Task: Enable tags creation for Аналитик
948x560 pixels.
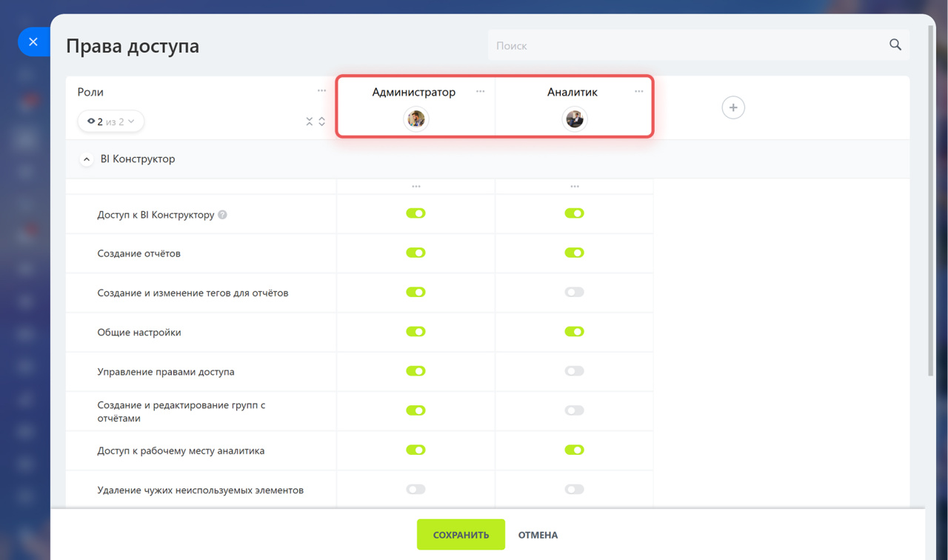Action: (574, 292)
